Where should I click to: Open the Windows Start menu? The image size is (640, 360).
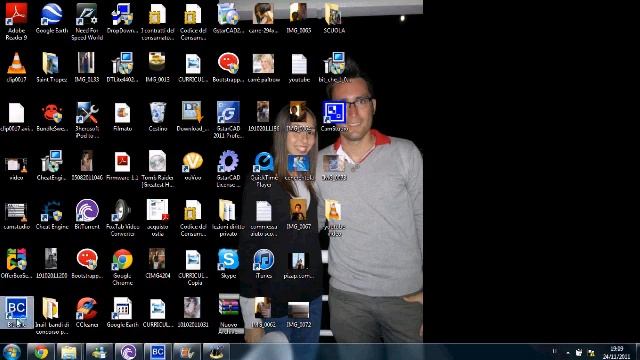click(11, 352)
